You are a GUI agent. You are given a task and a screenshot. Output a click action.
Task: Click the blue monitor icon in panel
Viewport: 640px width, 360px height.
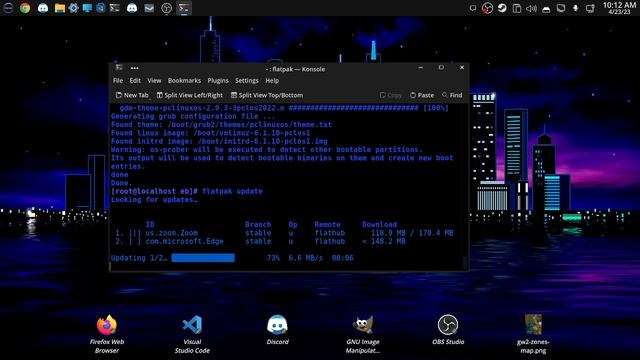pyautogui.click(x=87, y=8)
